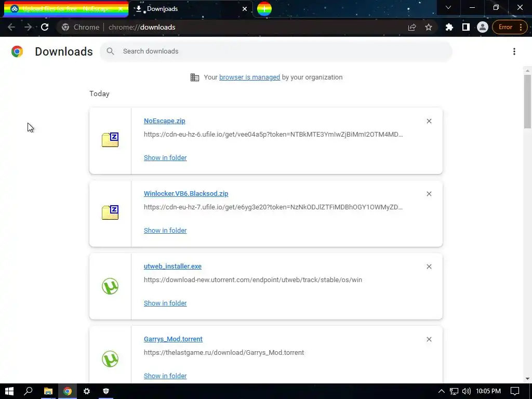Open the profile avatar menu
This screenshot has width=532, height=399.
tap(482, 27)
